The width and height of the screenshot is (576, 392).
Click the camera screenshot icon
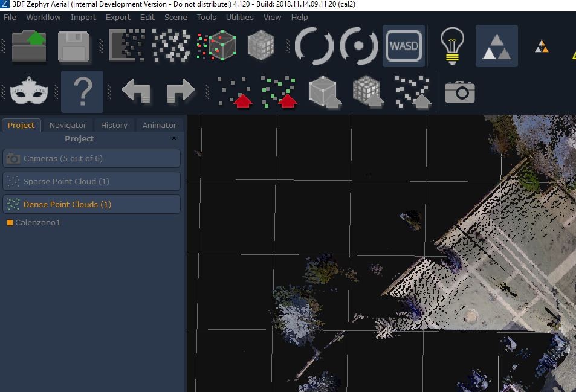(x=459, y=92)
